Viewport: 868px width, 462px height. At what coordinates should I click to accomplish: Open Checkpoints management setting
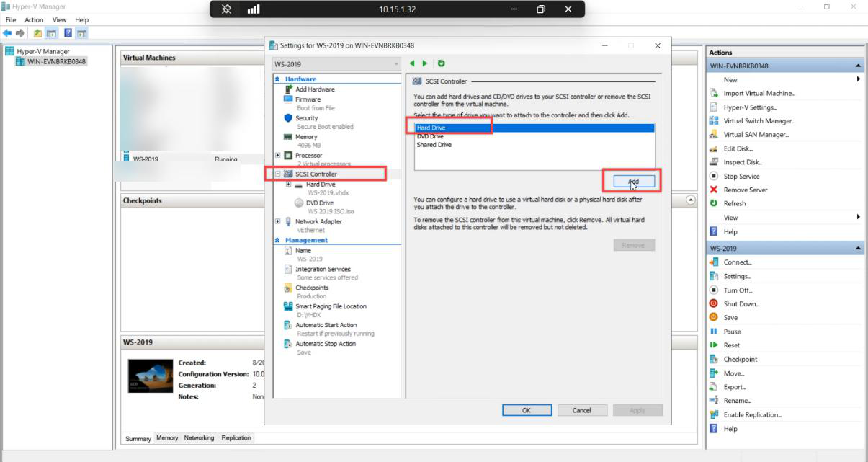click(x=312, y=288)
